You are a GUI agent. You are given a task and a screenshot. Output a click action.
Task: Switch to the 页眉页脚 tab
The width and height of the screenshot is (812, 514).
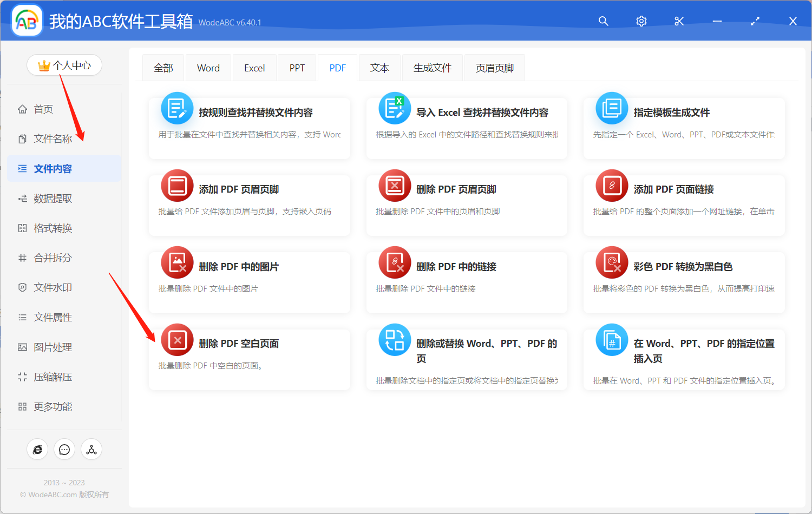point(494,67)
